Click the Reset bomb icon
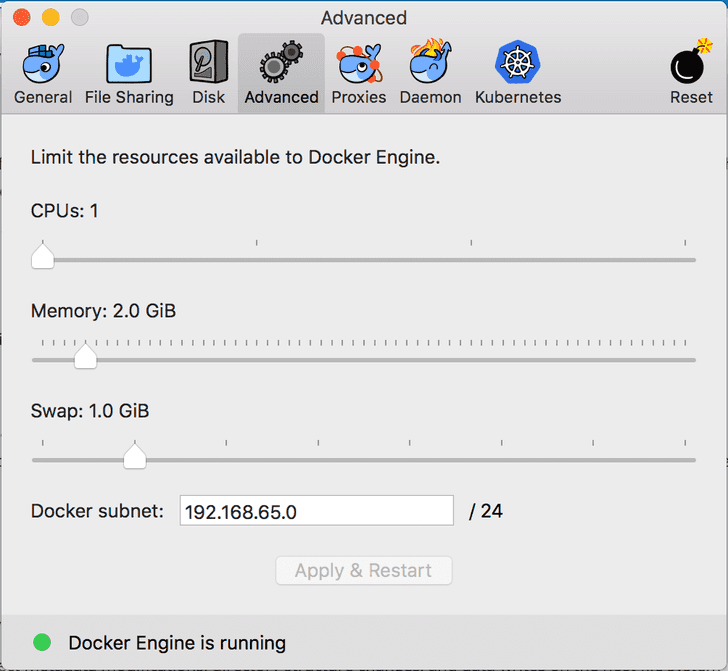 click(x=691, y=63)
